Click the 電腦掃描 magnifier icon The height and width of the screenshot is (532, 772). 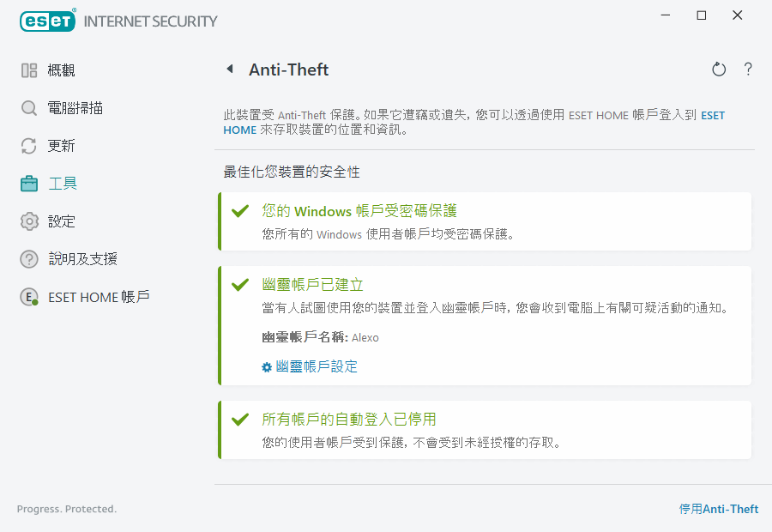[x=29, y=108]
